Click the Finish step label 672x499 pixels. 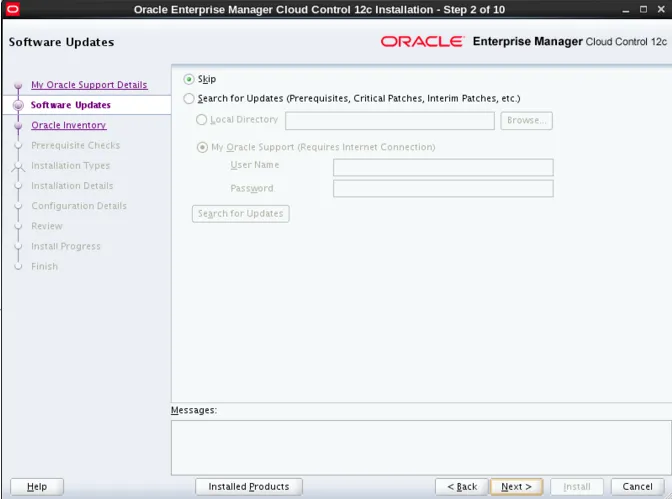pyautogui.click(x=44, y=266)
